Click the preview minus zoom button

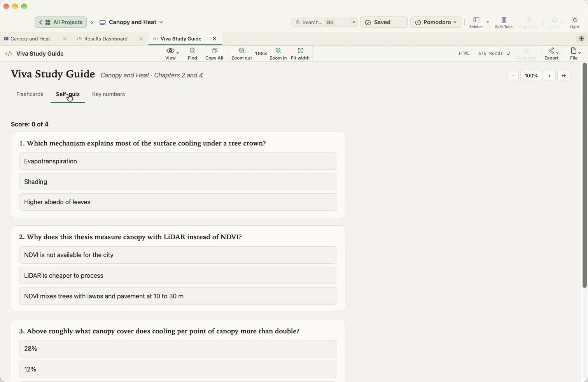[513, 76]
